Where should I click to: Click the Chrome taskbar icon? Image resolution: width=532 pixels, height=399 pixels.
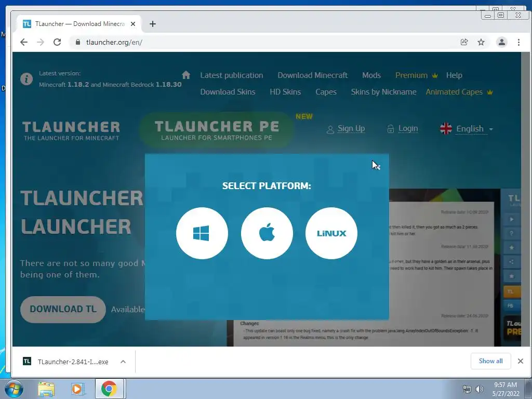click(109, 389)
